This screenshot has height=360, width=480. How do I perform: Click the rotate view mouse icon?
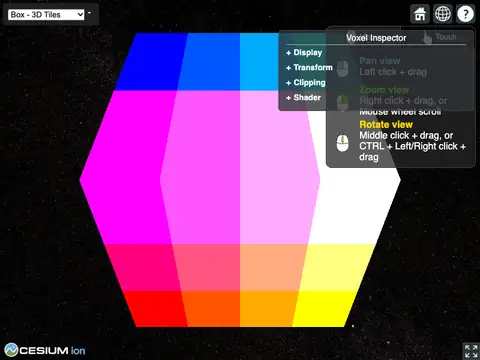point(343,143)
